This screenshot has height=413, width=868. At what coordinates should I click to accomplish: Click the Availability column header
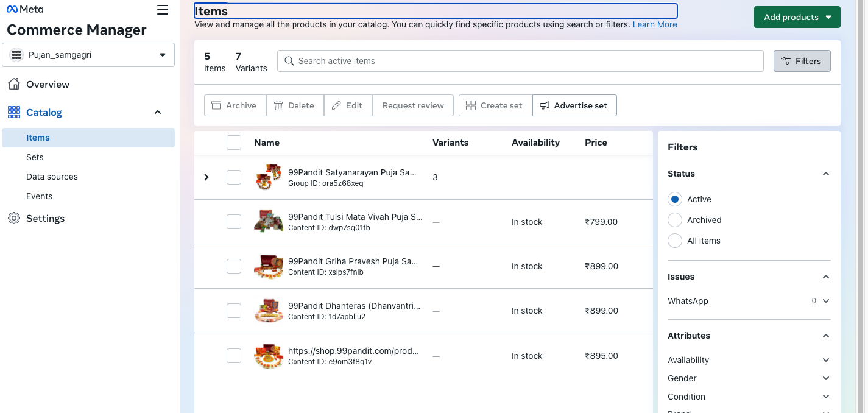(x=535, y=143)
